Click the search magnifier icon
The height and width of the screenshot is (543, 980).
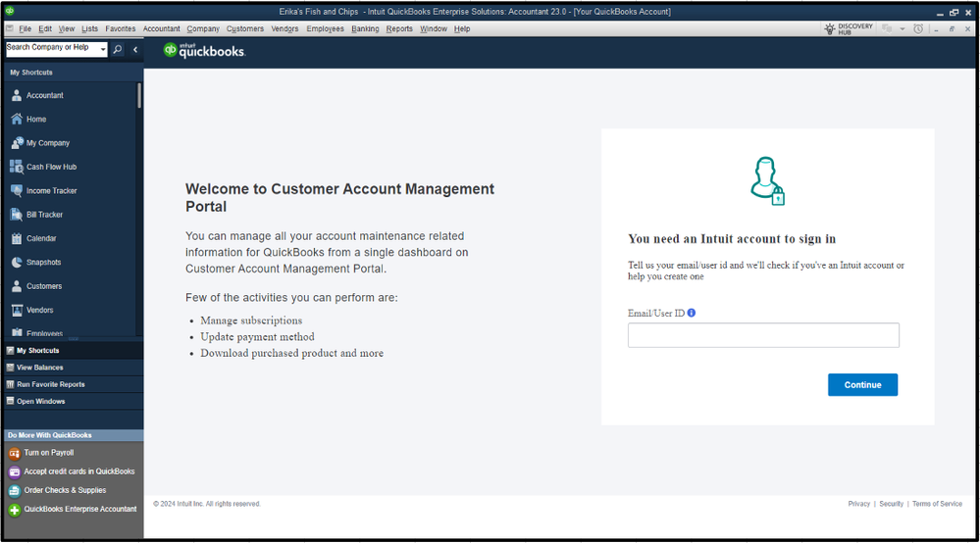point(118,49)
